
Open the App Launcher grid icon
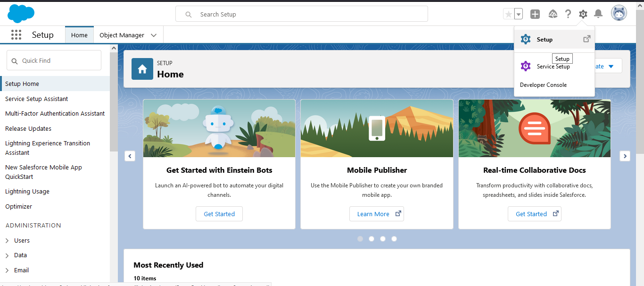(16, 35)
